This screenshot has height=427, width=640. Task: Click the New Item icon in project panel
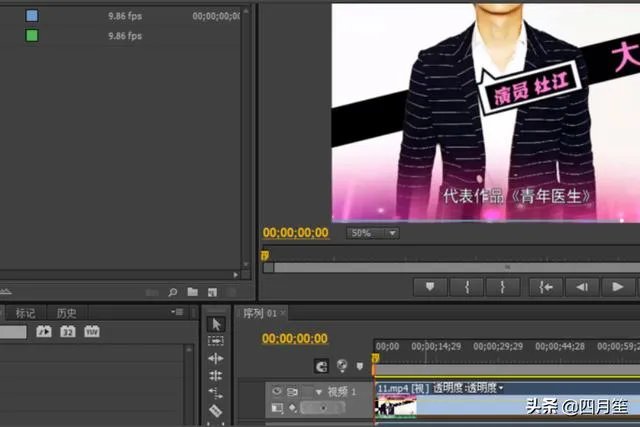(212, 292)
